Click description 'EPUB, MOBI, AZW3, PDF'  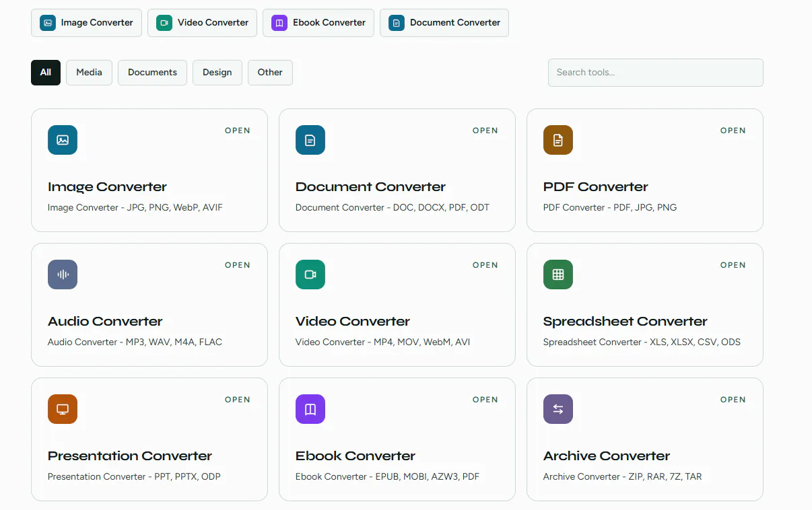pos(428,476)
